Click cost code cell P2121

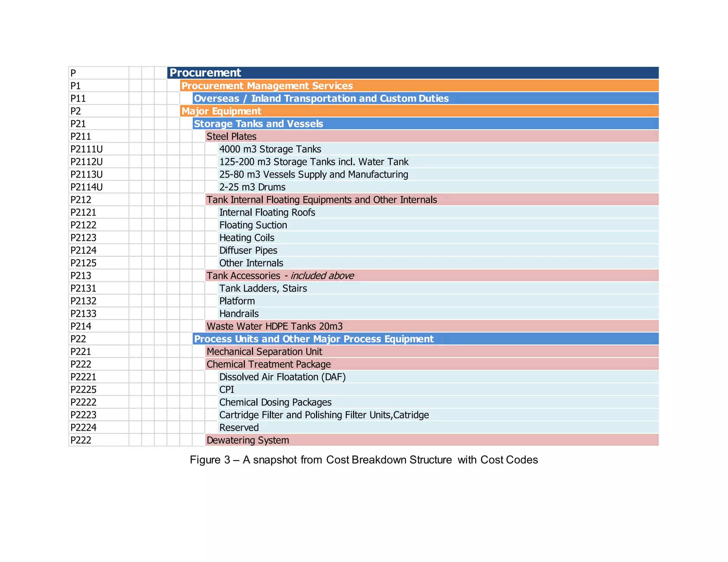99,212
